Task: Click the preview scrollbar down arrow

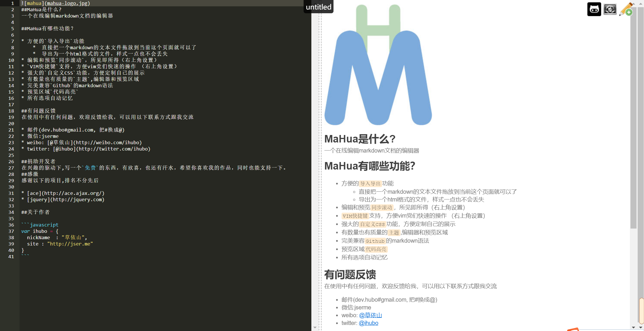Action: pyautogui.click(x=633, y=327)
